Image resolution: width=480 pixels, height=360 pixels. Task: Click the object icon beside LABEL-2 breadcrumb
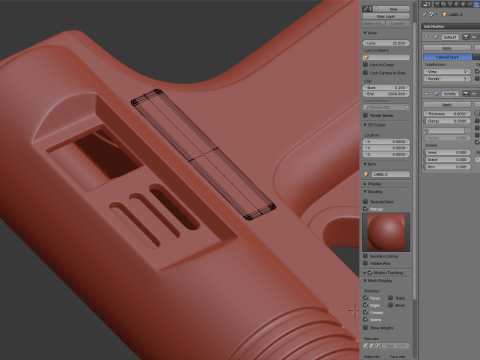[445, 14]
